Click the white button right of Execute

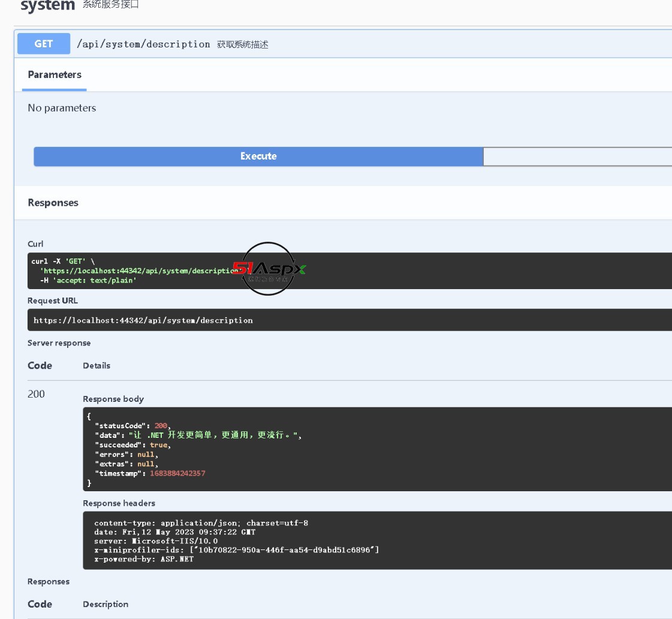577,156
